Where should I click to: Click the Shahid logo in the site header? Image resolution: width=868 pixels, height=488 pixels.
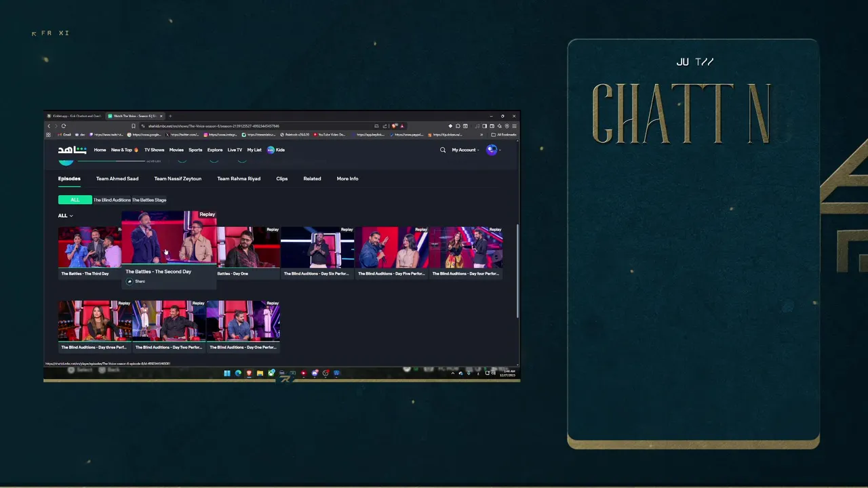coord(72,150)
